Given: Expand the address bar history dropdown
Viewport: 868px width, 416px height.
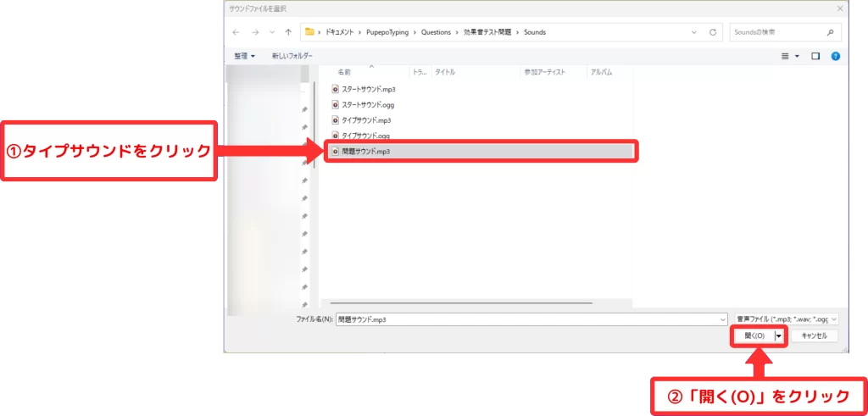Looking at the screenshot, I should [x=693, y=32].
